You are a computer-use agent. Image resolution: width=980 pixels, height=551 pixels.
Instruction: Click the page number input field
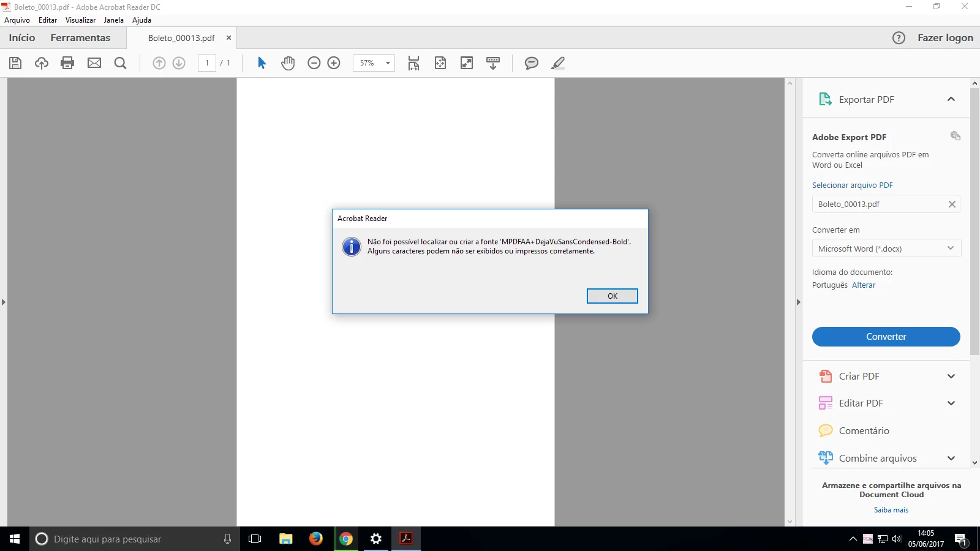point(207,63)
